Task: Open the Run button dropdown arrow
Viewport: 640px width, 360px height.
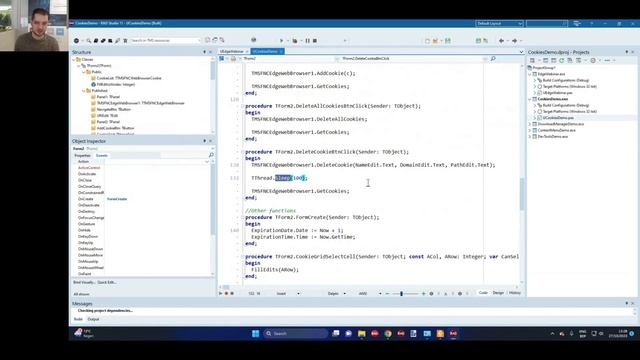Action: pyautogui.click(x=288, y=41)
